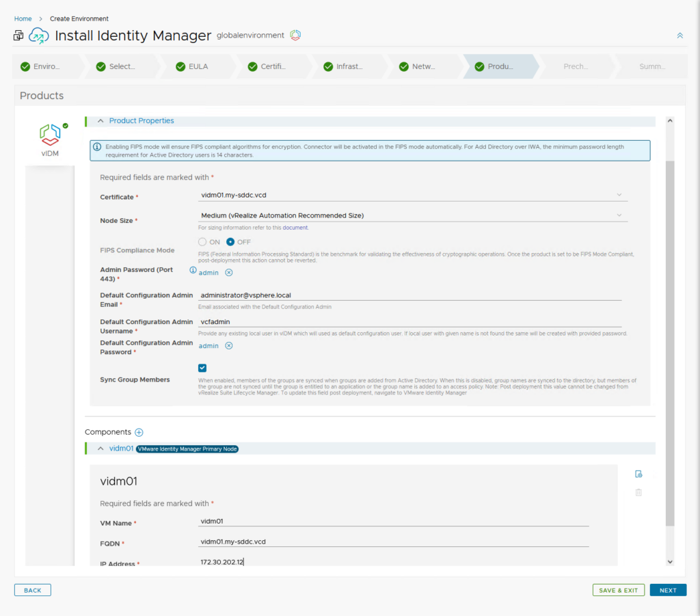The image size is (700, 616).
Task: Clear the Default Configuration Admin Password selection
Action: 229,346
